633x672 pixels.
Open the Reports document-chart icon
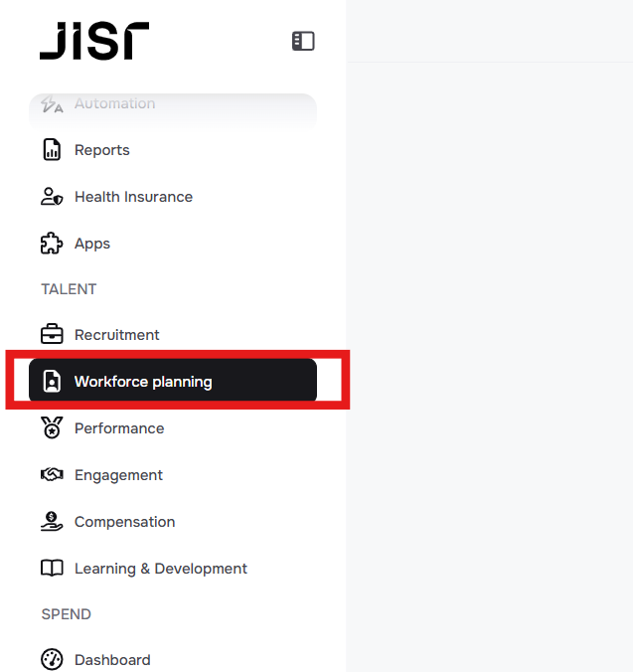click(52, 150)
